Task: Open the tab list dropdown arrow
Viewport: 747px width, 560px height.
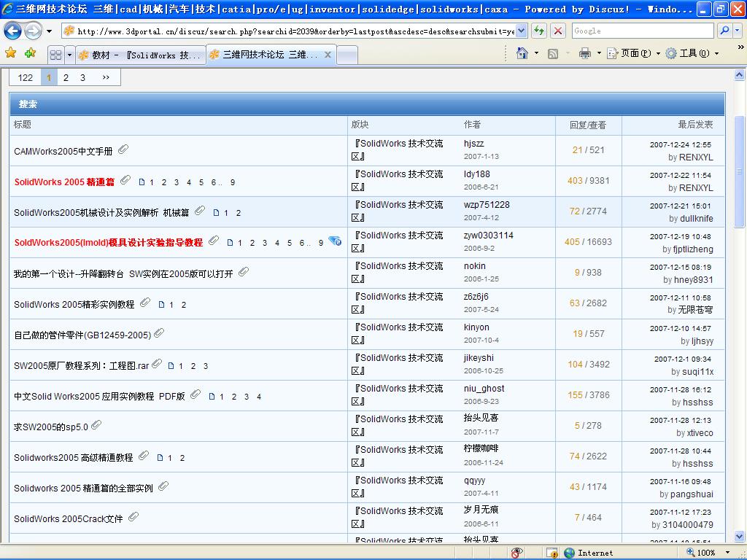Action: tap(69, 55)
